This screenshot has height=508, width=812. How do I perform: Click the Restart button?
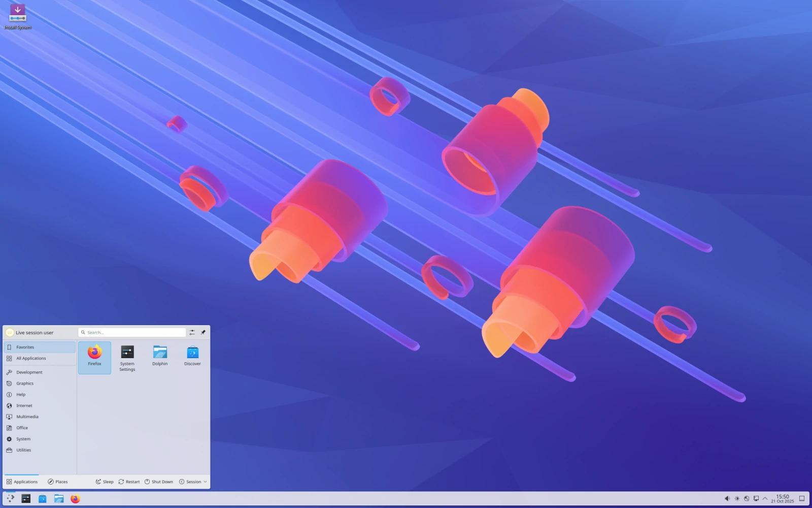(x=129, y=482)
